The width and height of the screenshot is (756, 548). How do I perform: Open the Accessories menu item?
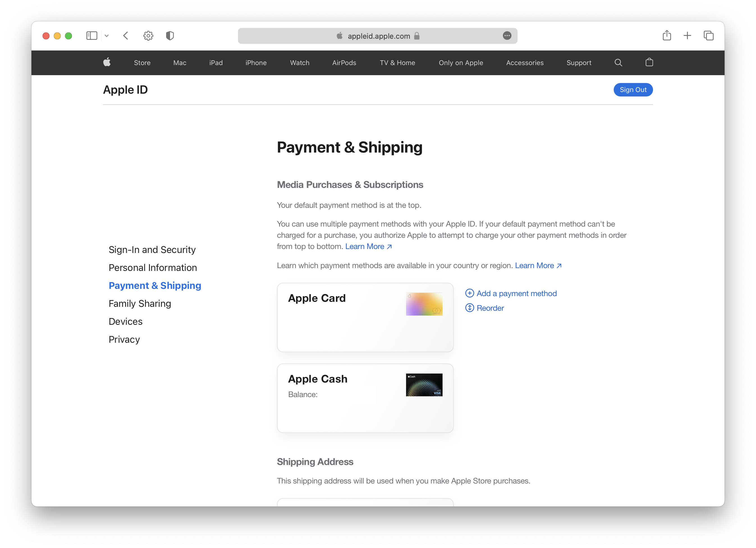coord(525,63)
